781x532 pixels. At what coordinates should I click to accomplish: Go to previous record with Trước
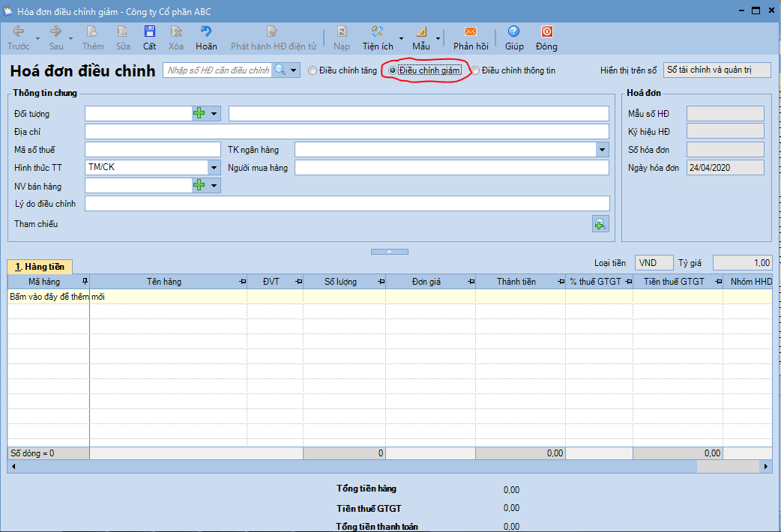point(19,38)
